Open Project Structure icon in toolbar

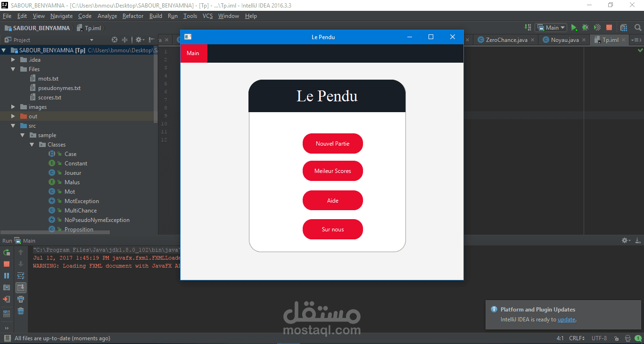(x=624, y=28)
